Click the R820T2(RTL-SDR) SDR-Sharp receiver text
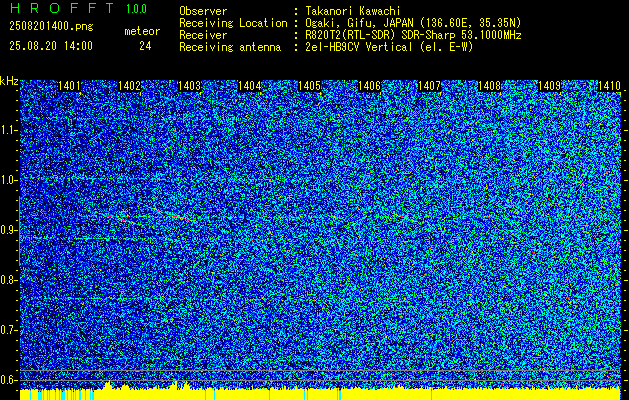This screenshot has width=629, height=400. [413, 35]
